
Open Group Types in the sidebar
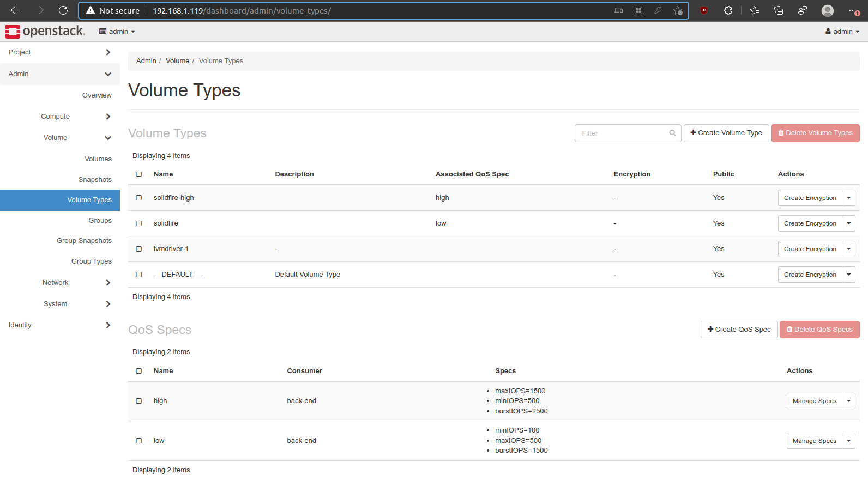[92, 261]
